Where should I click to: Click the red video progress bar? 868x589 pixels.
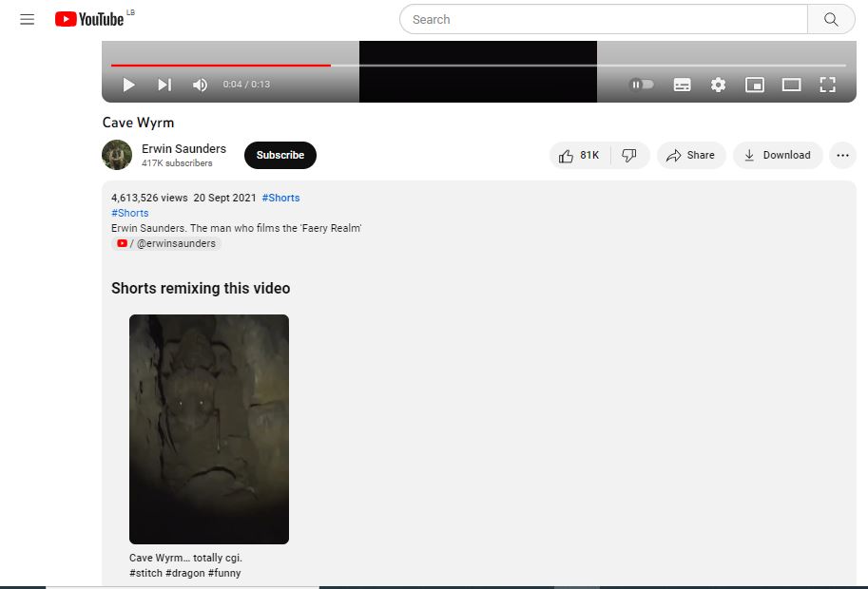(221, 66)
